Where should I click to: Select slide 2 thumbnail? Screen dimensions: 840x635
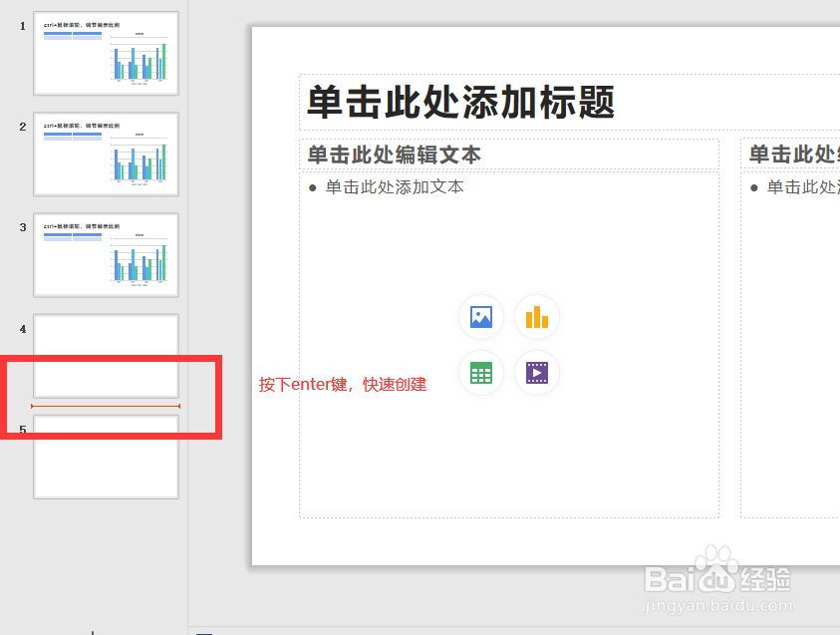click(106, 155)
